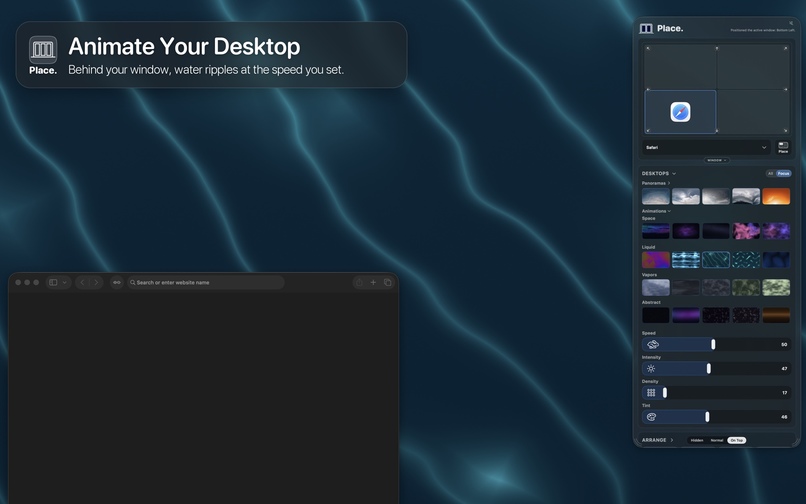This screenshot has height=504, width=806.
Task: Adjust the Speed slider
Action: click(x=716, y=345)
